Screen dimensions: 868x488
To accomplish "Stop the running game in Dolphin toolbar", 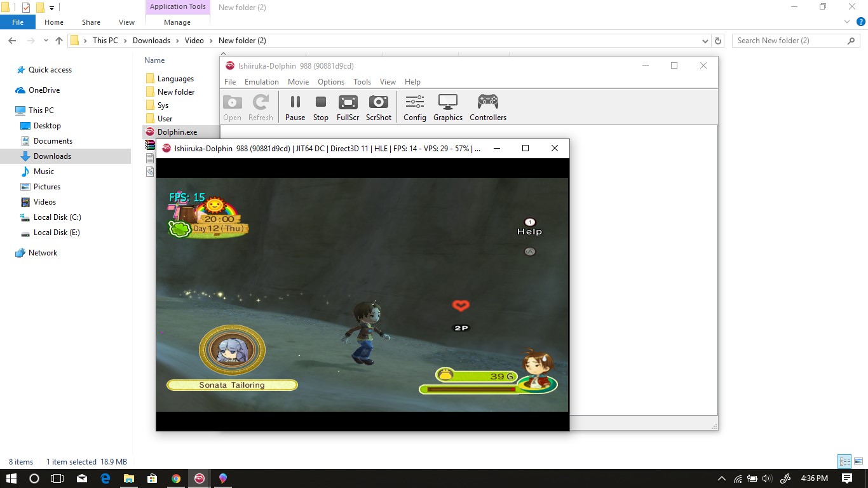I will coord(321,107).
